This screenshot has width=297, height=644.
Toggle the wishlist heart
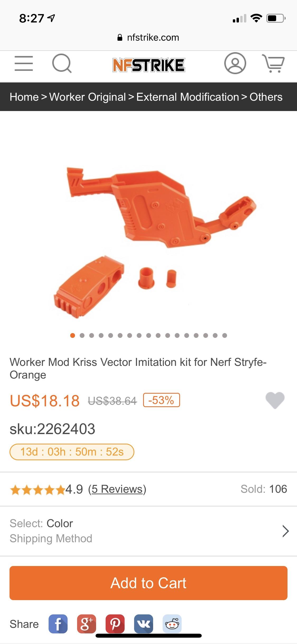[275, 400]
